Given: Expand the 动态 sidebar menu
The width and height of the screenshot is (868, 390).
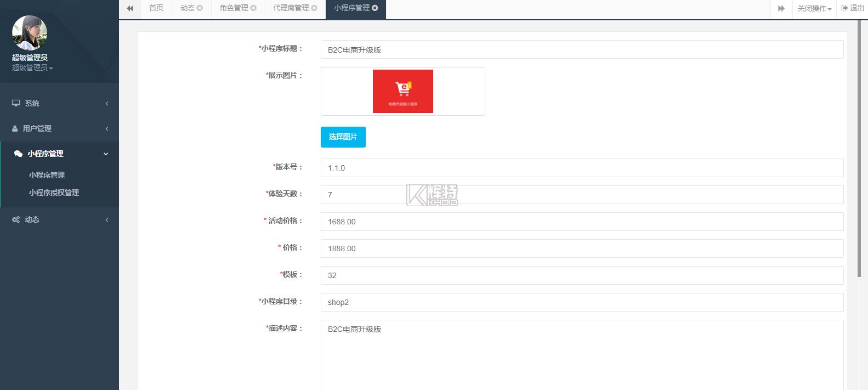Looking at the screenshot, I should click(x=59, y=219).
